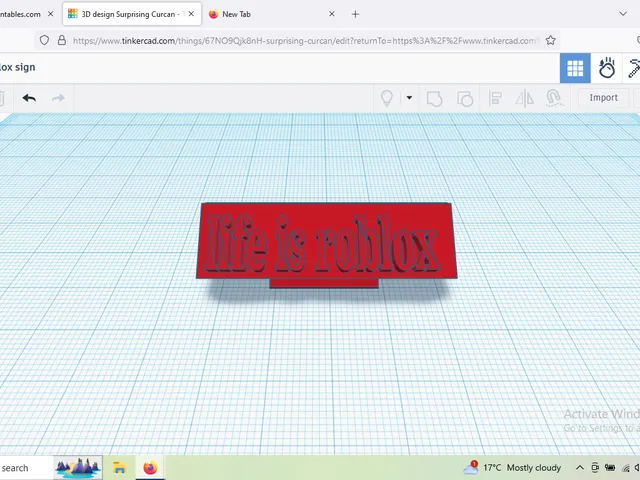Click the Group shapes icon

click(434, 98)
